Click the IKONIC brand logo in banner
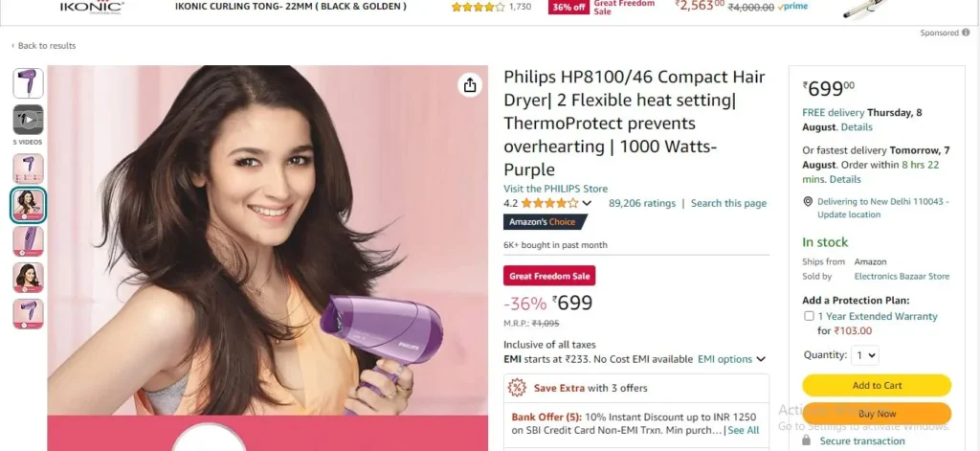Viewport: 980px width, 451px height. (x=91, y=7)
